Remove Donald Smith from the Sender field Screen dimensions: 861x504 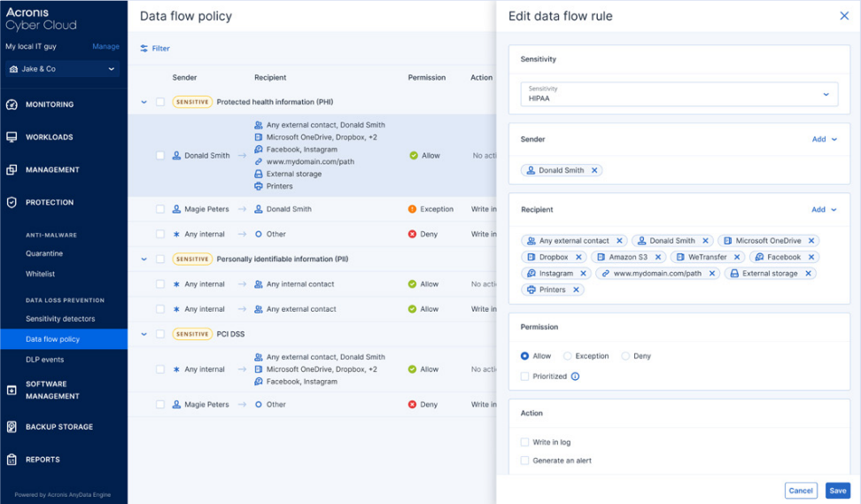[x=594, y=170]
